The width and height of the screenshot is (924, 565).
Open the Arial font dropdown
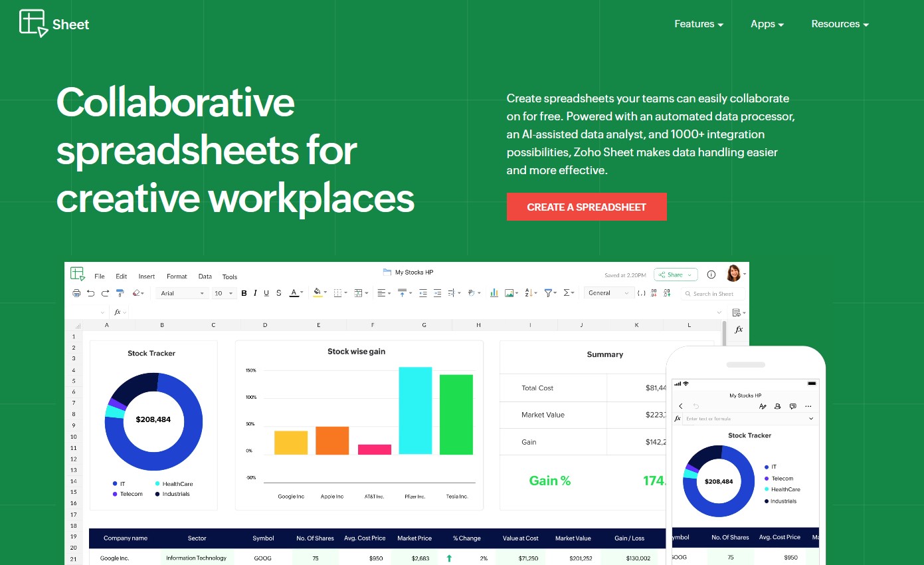(x=183, y=293)
